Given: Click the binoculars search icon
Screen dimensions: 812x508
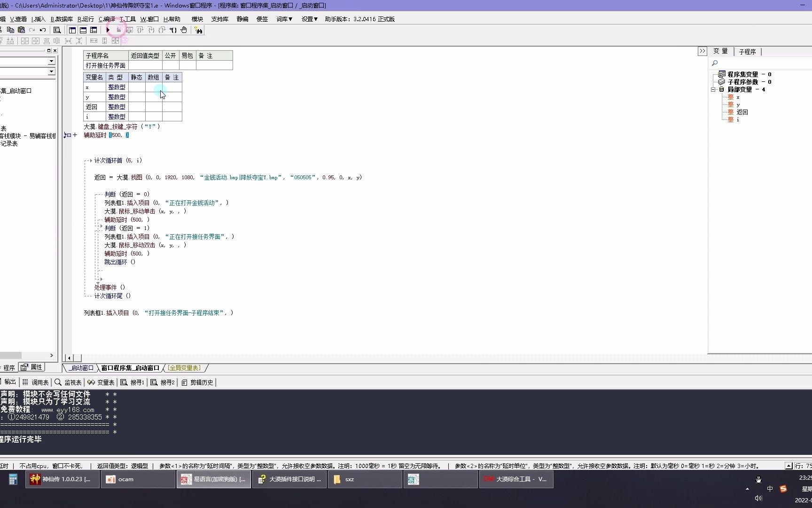Looking at the screenshot, I should click(x=199, y=30).
